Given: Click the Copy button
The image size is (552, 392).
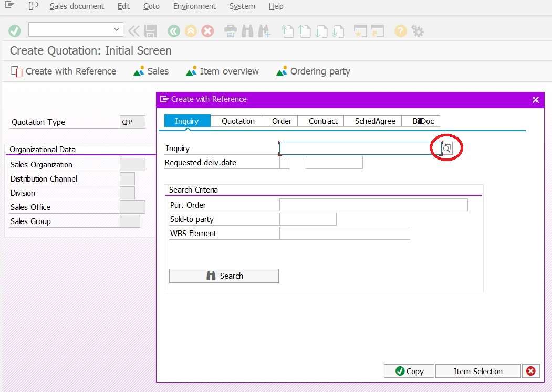Looking at the screenshot, I should (409, 371).
